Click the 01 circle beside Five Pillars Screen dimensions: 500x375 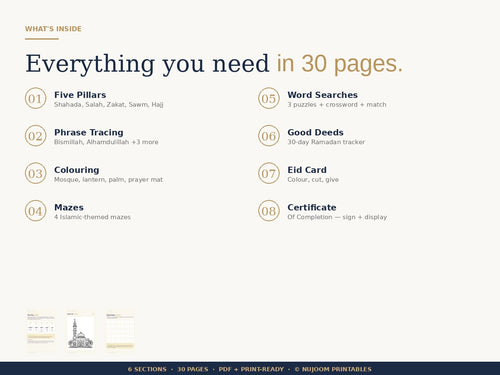[35, 98]
